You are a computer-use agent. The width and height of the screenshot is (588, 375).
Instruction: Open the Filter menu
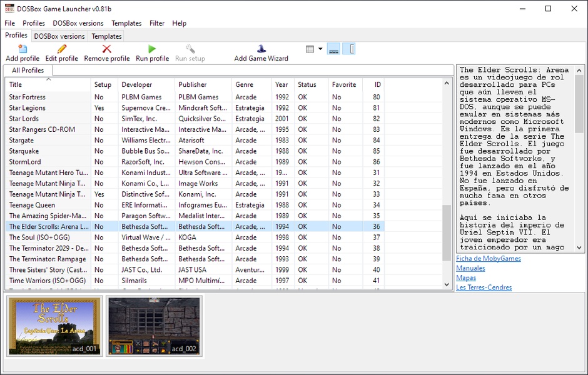(x=157, y=23)
